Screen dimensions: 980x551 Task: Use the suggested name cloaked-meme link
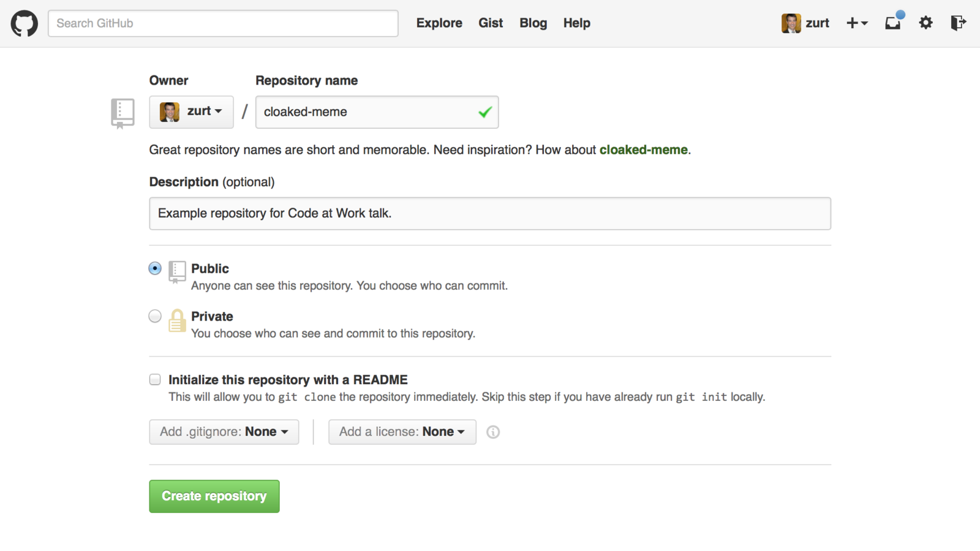pos(643,150)
